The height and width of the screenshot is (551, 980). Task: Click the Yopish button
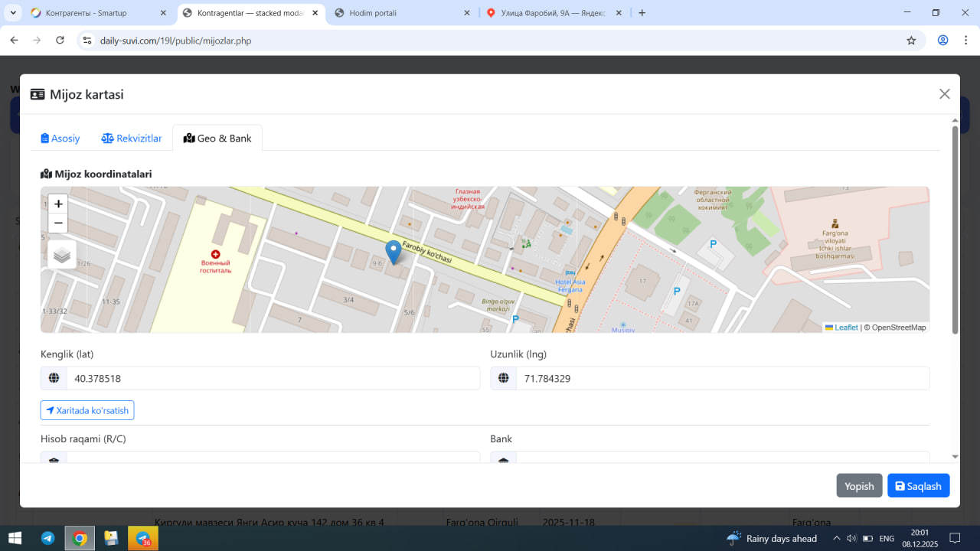859,486
